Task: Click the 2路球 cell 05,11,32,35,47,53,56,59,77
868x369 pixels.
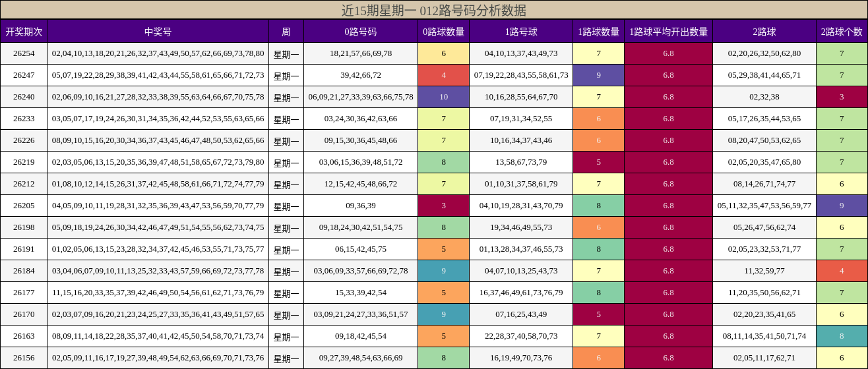Action: click(x=764, y=206)
